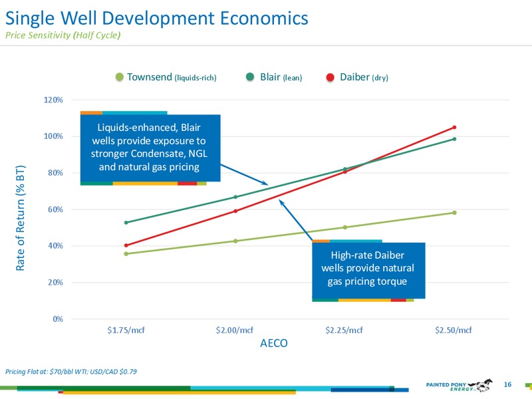This screenshot has height=399, width=532.
Task: Click the Townsend data point at $2.00/mcf
Action: (x=235, y=241)
